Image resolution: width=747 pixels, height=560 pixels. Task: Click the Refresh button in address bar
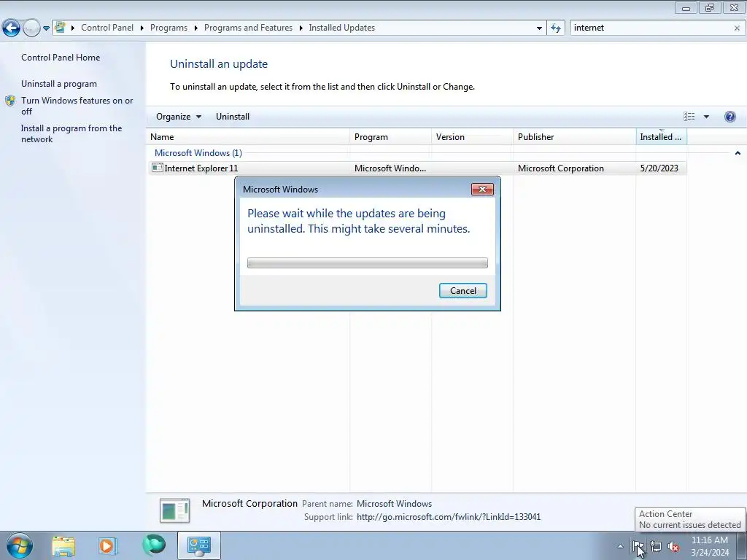click(x=556, y=28)
